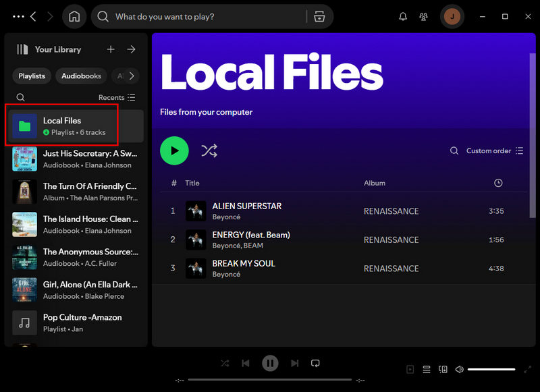Viewport: 540px width, 392px height.
Task: Open The Island House audiobook
Action: 76,225
